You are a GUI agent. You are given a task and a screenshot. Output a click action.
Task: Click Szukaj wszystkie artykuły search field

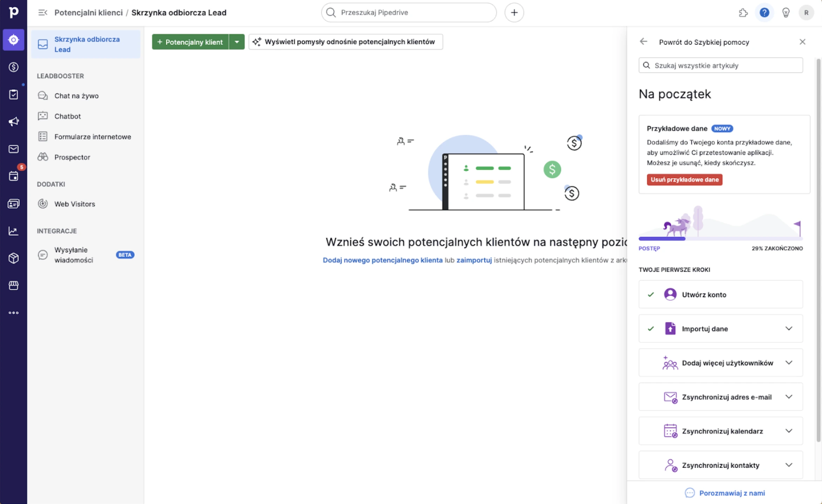[721, 66]
